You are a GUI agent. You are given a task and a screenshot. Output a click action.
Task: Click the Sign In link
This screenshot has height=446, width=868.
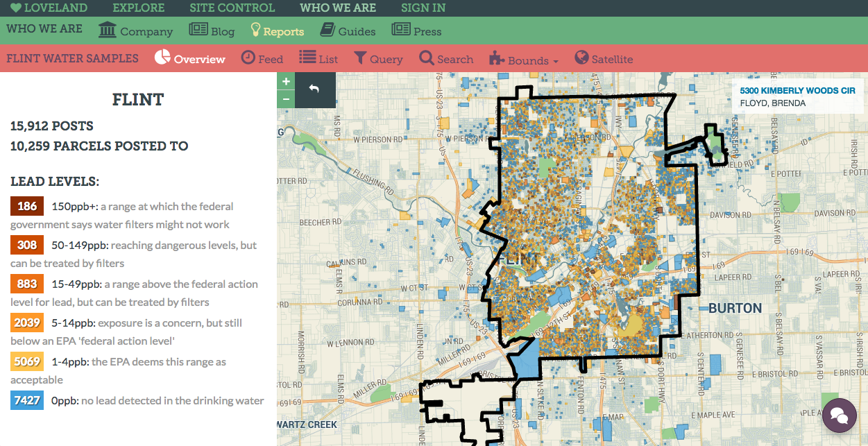423,8
